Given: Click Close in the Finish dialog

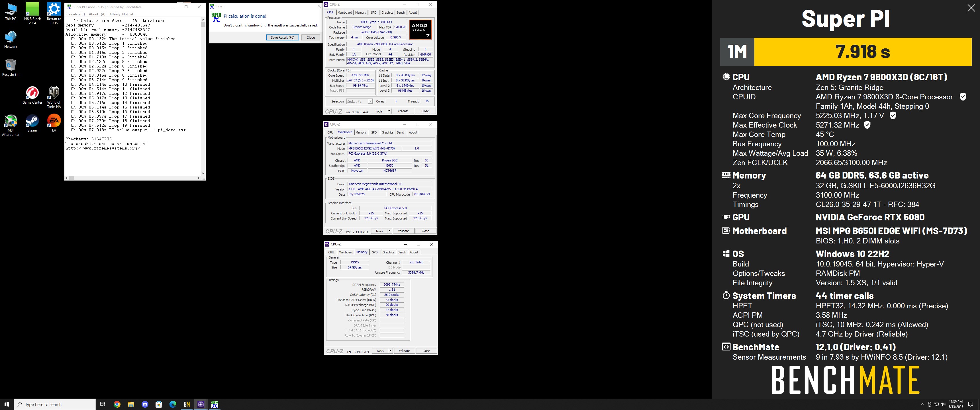Looking at the screenshot, I should pyautogui.click(x=311, y=38).
